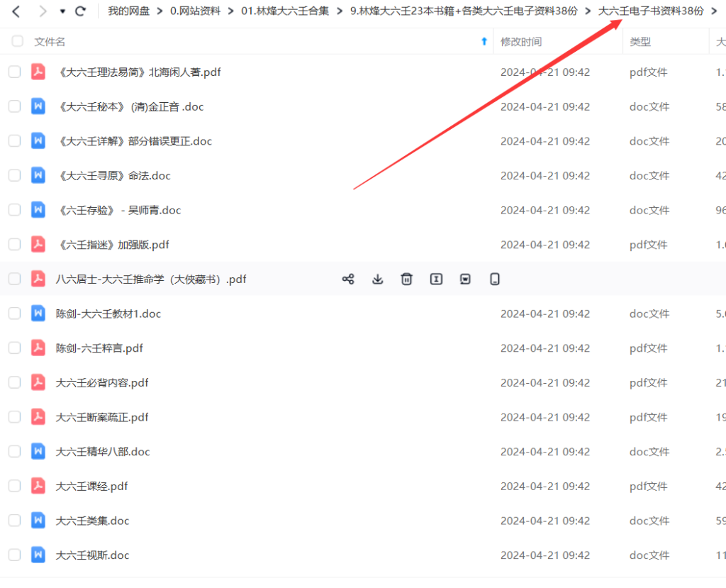
Task: Select the checkbox for 大六壬课经.pdf
Action: tap(14, 486)
